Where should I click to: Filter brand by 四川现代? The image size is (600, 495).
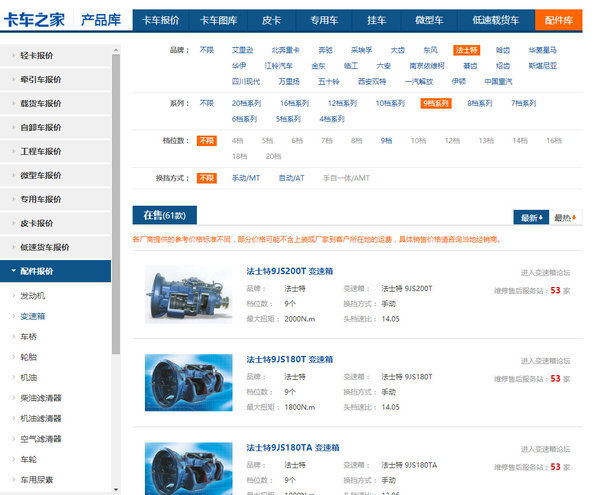point(246,81)
